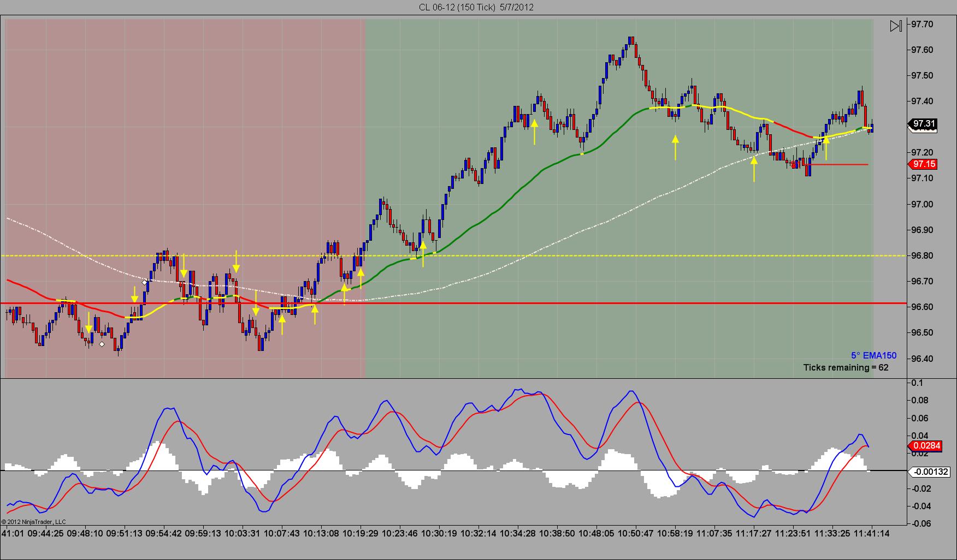This screenshot has height=560, width=957.
Task: Click the 0.08 indicator axis label
Action: coord(919,400)
